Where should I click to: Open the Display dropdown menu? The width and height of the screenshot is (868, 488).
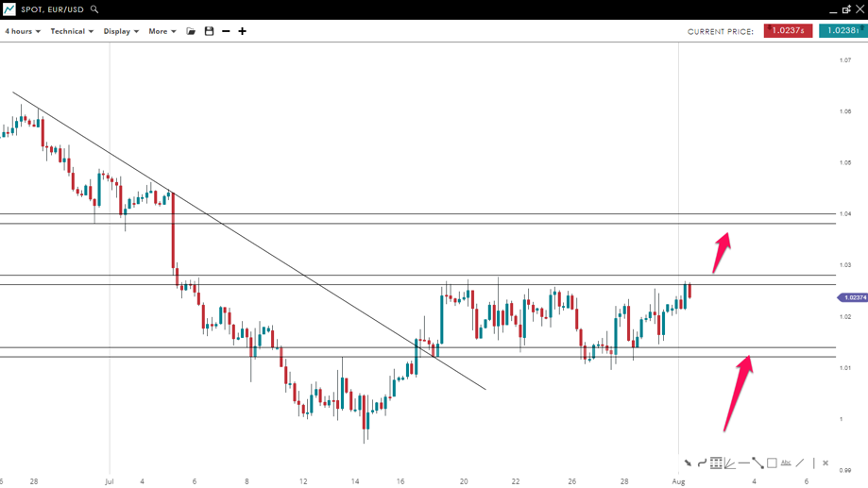(x=121, y=31)
